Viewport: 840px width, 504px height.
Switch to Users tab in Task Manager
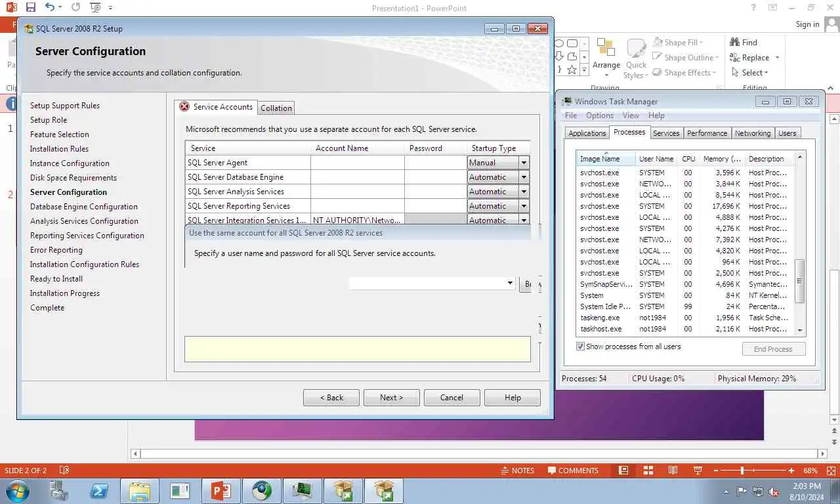787,133
